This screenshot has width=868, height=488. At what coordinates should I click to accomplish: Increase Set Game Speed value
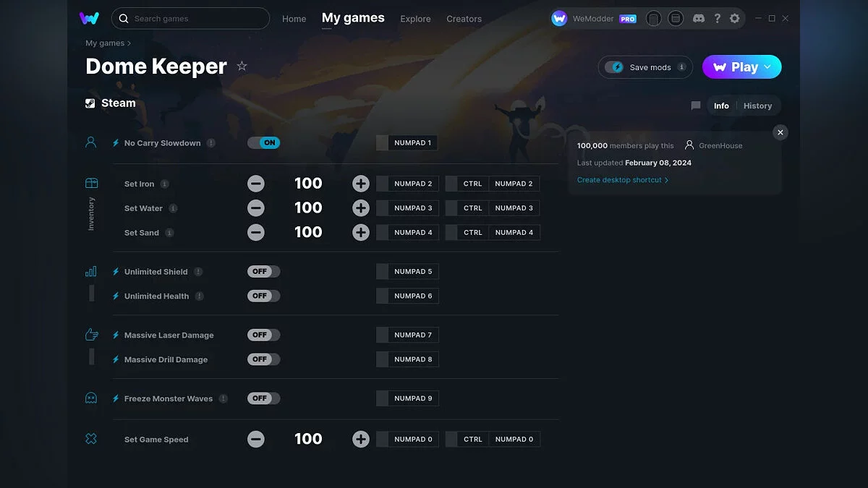[361, 439]
